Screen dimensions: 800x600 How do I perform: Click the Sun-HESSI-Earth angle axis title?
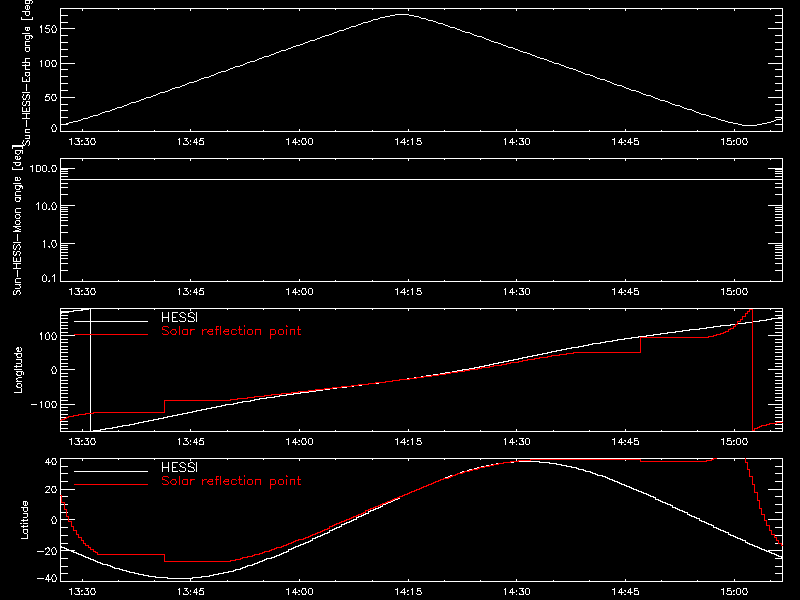tap(27, 71)
